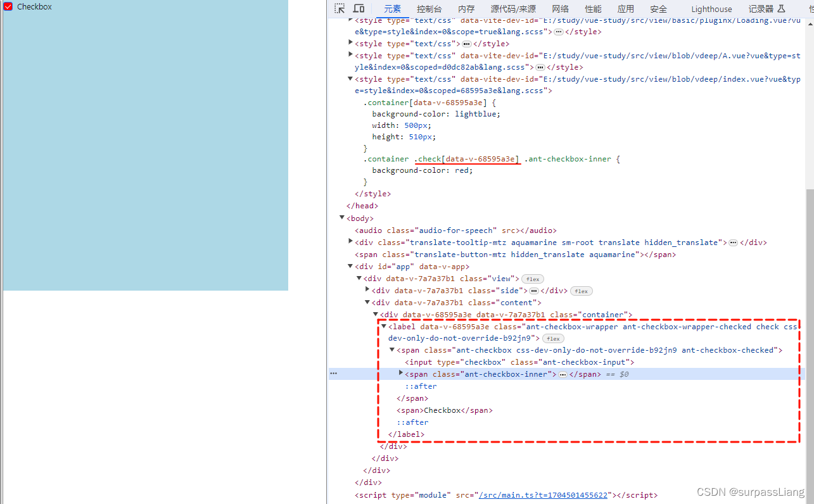The image size is (814, 504).
Task: Click flex badge on the label element
Action: [553, 339]
